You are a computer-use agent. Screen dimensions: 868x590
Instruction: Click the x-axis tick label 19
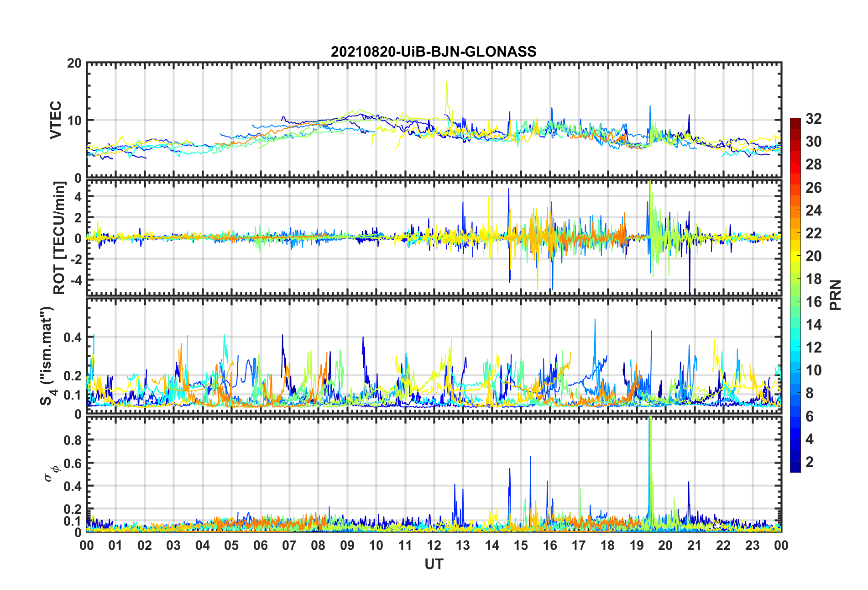637,545
